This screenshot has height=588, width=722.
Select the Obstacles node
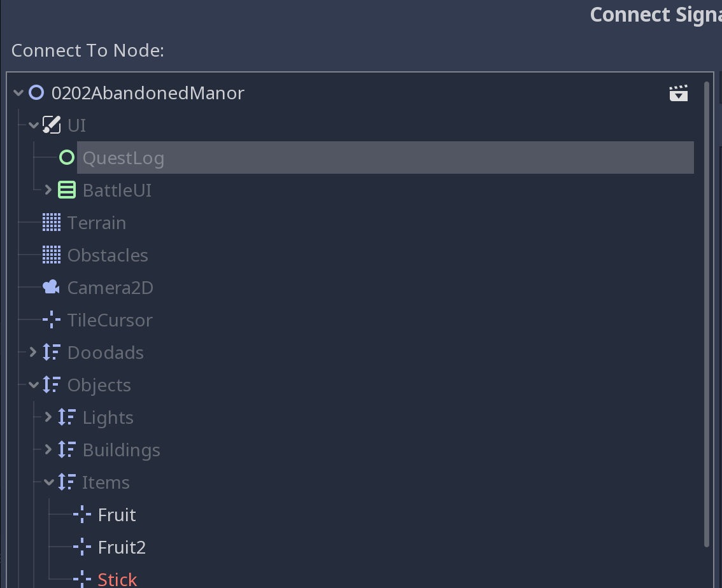(108, 255)
